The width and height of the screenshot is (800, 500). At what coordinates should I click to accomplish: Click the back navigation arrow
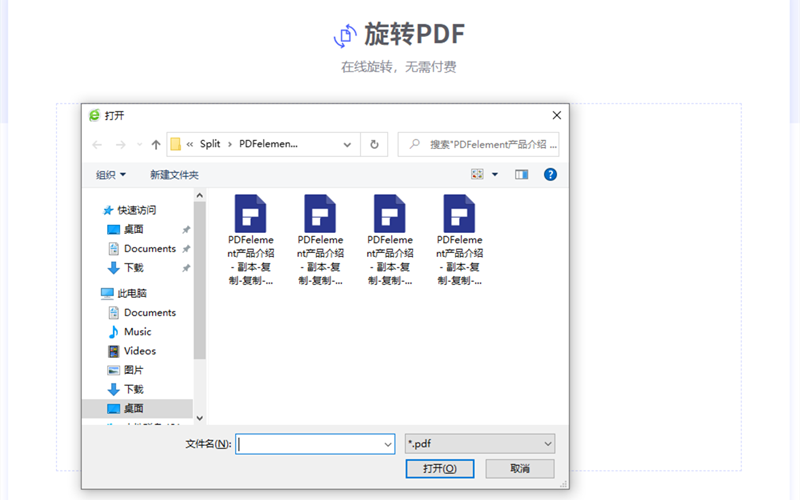tap(97, 144)
